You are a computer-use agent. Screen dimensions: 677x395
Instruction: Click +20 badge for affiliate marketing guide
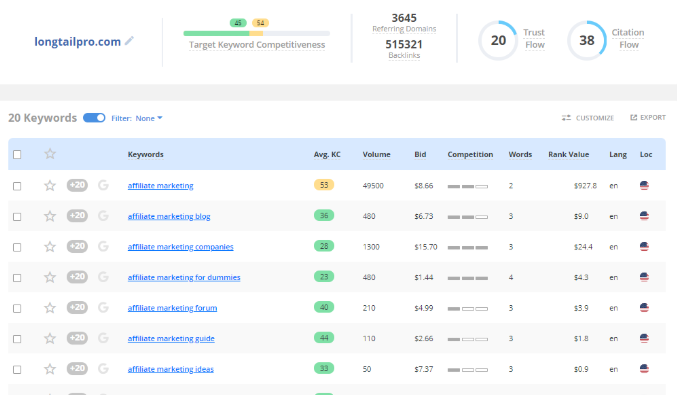(x=77, y=338)
